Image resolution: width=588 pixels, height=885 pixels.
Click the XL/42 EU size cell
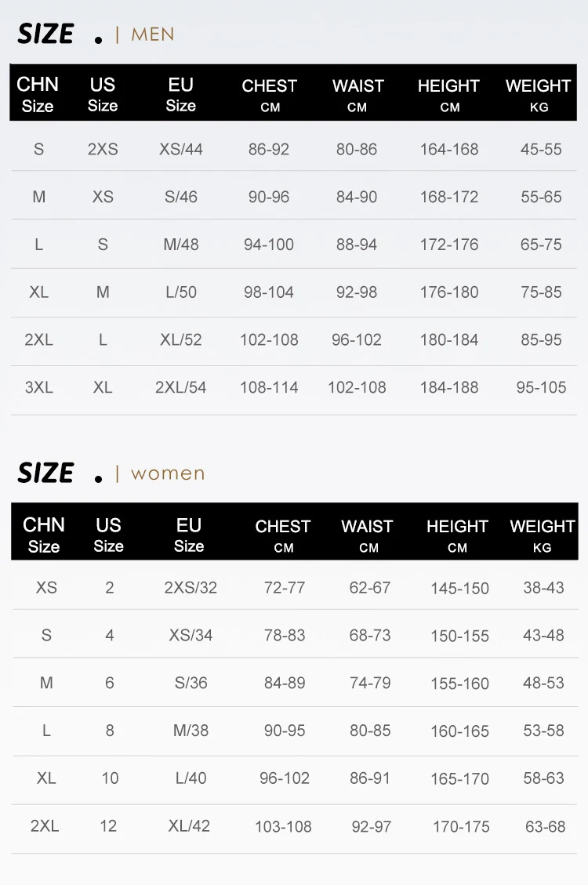[x=189, y=825]
